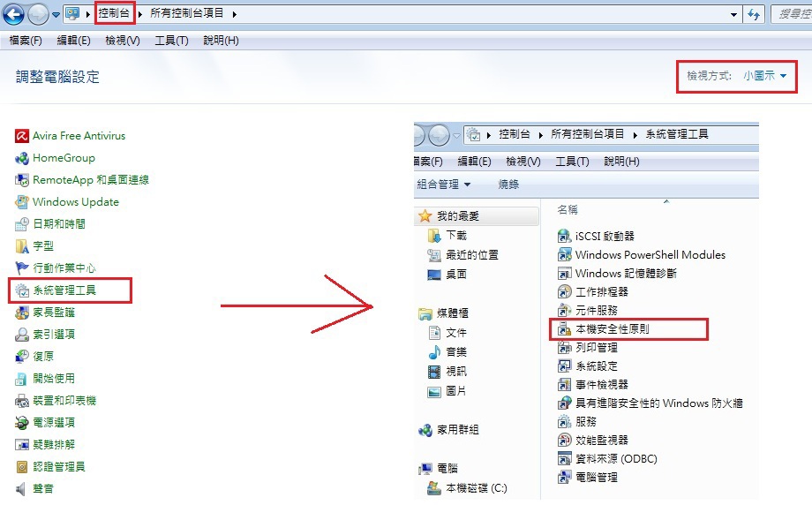Viewport: 812px width, 505px height.
Task: Open 本機安全性原則 shortcut icon
Action: tap(564, 329)
